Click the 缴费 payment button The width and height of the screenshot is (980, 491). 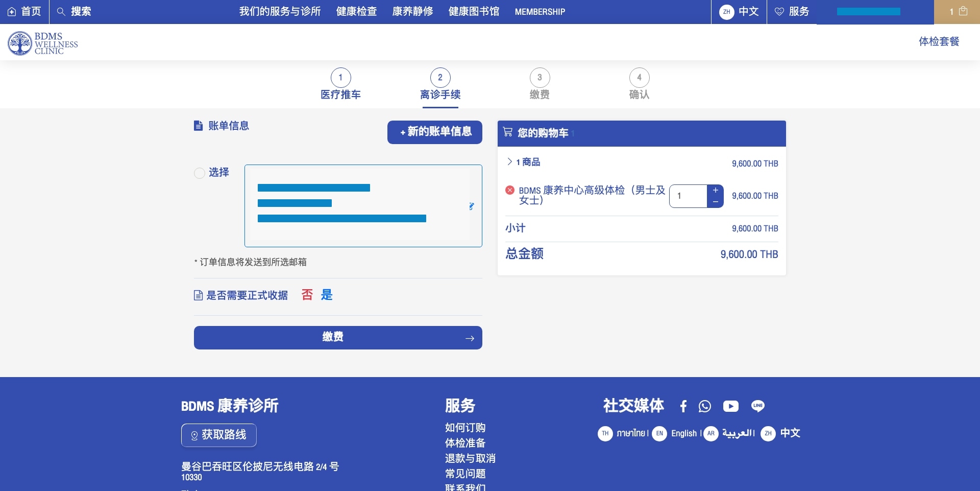click(338, 338)
